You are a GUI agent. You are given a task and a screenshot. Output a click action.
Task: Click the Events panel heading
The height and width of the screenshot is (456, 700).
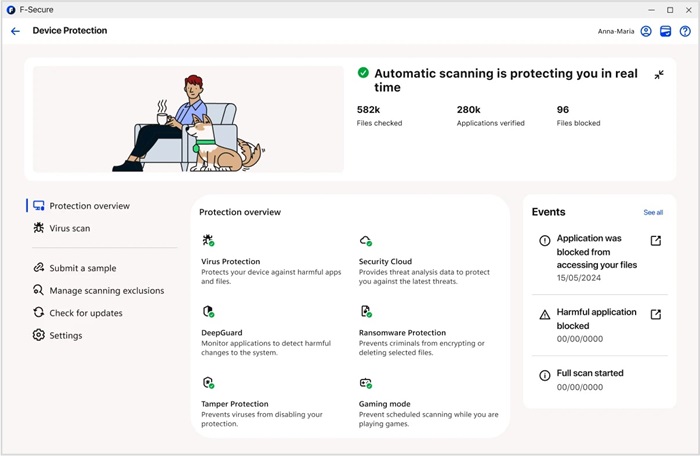click(548, 212)
